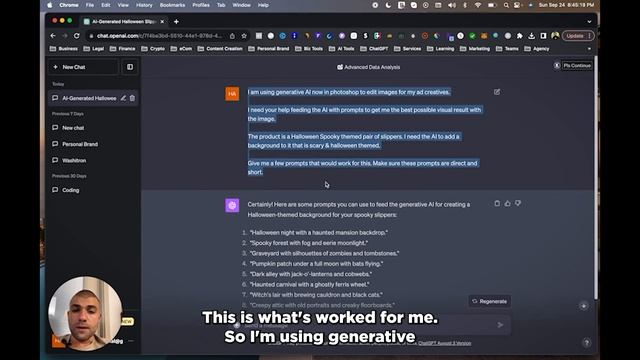Image resolution: width=640 pixels, height=360 pixels.
Task: Show more bookmarks overflow chevron
Action: pos(589,49)
